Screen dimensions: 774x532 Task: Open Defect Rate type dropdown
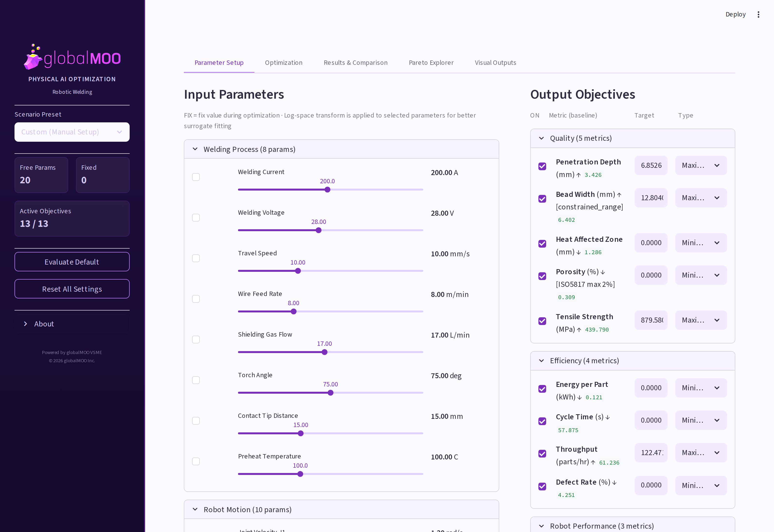(701, 485)
